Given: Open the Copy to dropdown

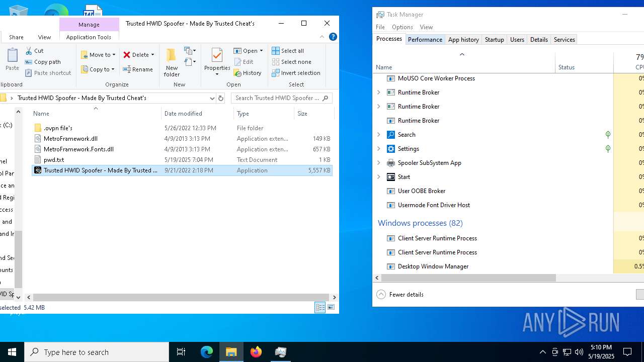Looking at the screenshot, I should coord(98,69).
